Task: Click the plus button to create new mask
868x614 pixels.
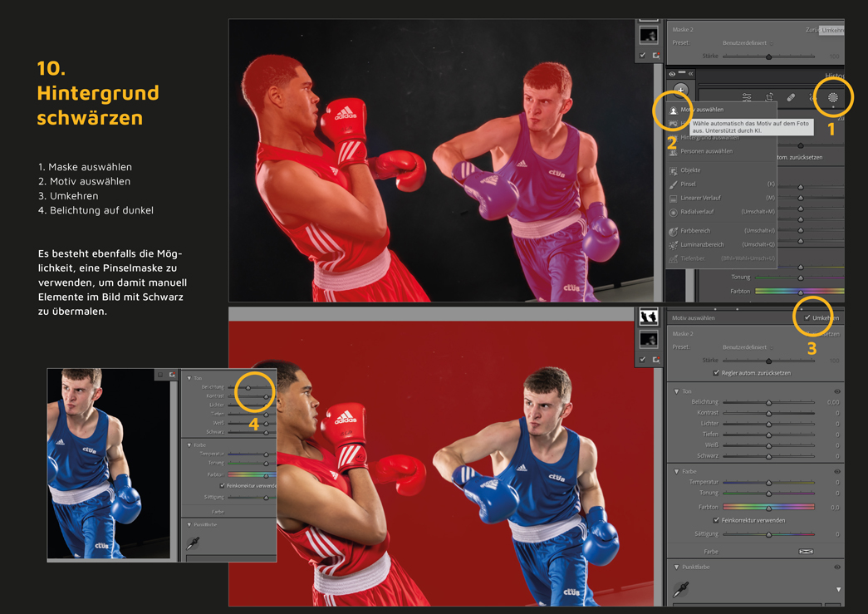Action: tap(680, 90)
